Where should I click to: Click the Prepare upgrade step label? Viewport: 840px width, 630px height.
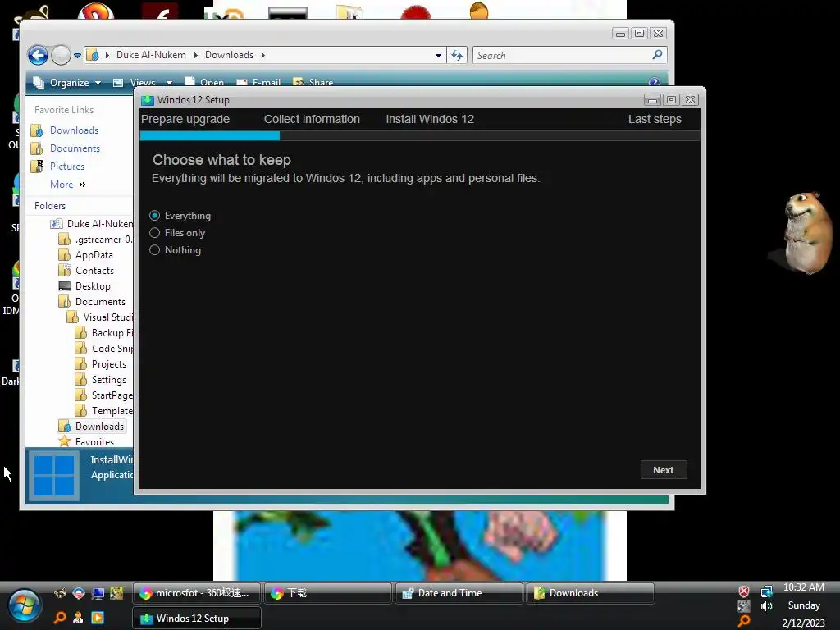185,119
